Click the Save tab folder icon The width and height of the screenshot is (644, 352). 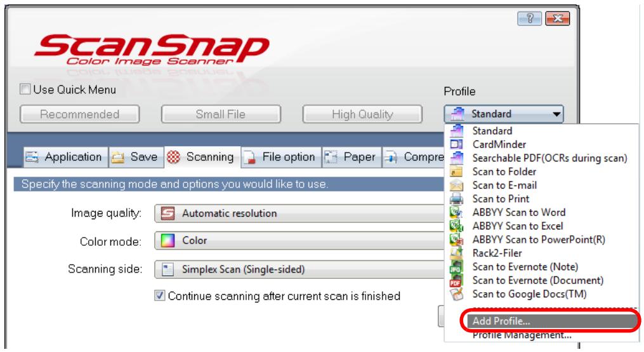(x=118, y=157)
